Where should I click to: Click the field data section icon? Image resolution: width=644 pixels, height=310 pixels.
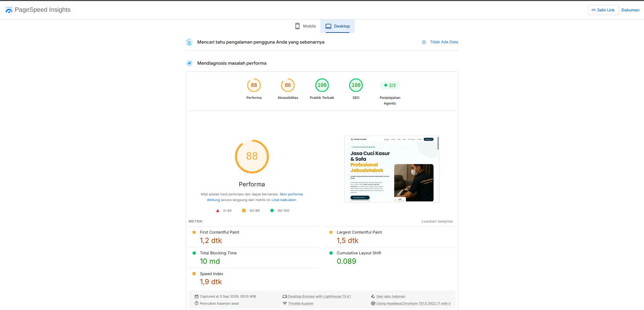[189, 42]
